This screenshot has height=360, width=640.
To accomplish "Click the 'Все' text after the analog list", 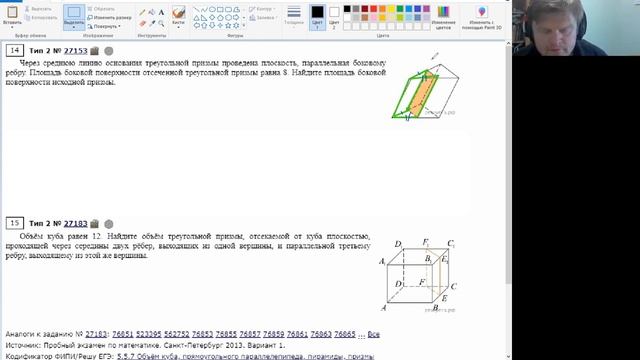I will (373, 334).
